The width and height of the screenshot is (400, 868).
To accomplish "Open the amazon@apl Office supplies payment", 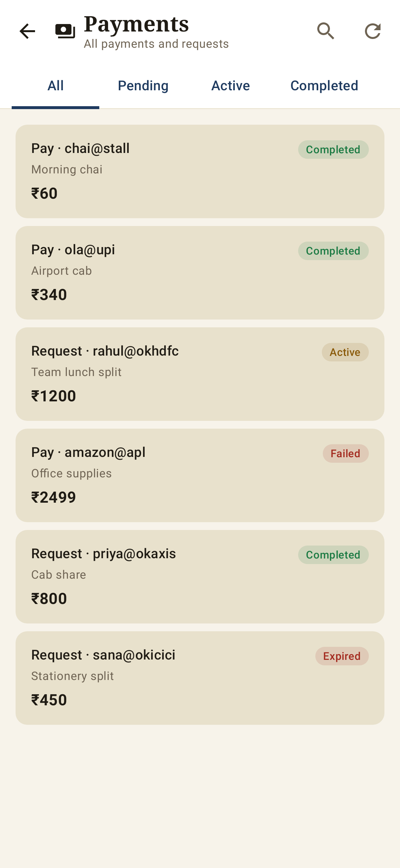I will pos(200,475).
